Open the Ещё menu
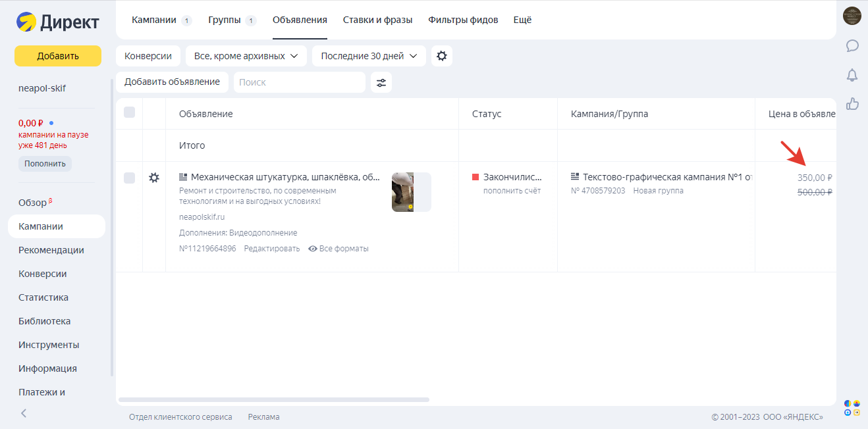This screenshot has height=429, width=868. (x=522, y=20)
